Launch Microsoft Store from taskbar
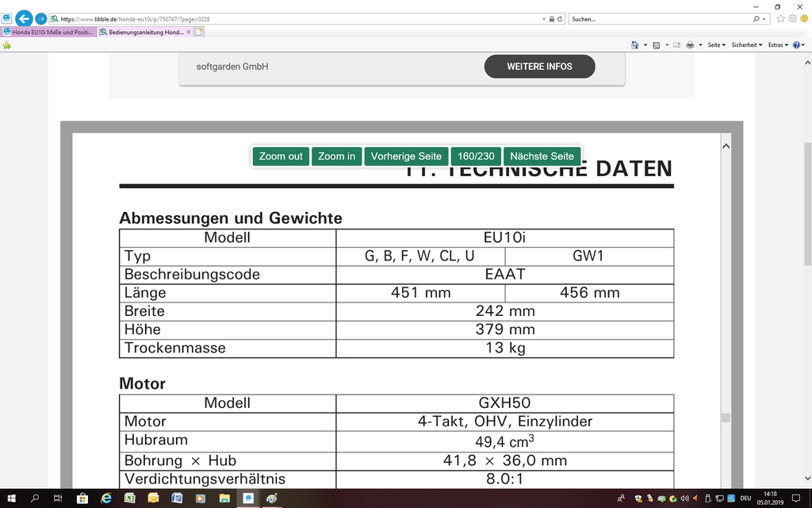This screenshot has height=508, width=812. tap(82, 498)
